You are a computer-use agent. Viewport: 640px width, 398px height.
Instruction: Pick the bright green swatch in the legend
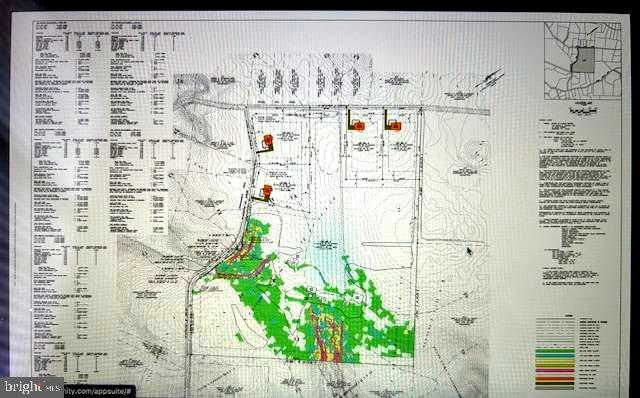(x=555, y=351)
